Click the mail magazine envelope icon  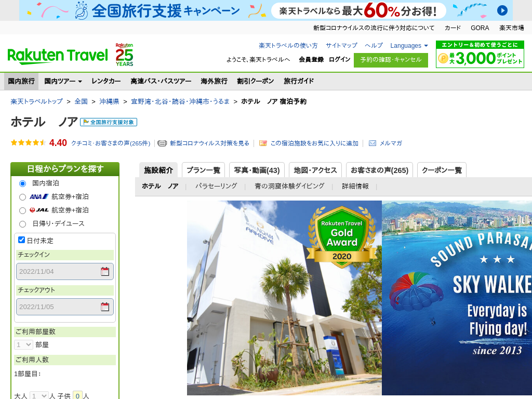pos(372,143)
